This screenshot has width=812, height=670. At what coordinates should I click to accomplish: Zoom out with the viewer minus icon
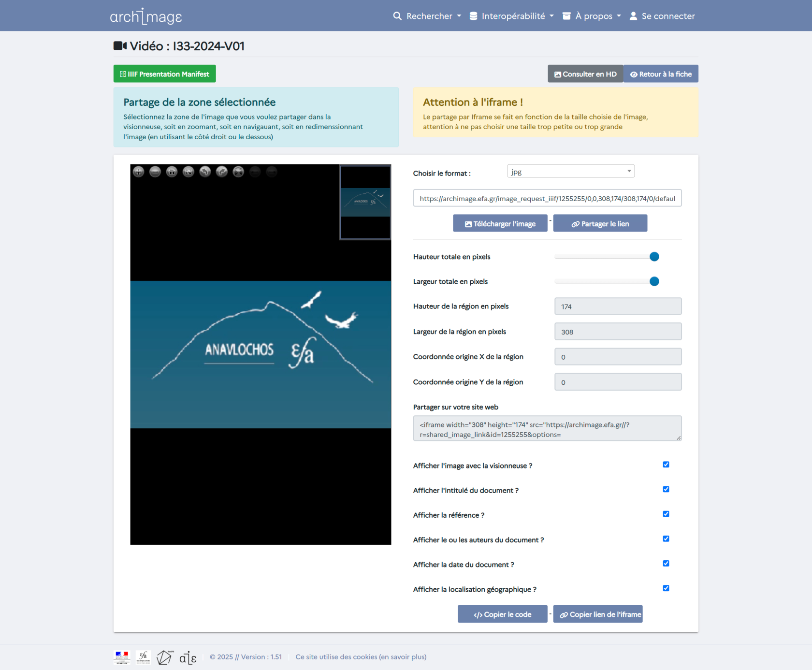click(x=155, y=172)
